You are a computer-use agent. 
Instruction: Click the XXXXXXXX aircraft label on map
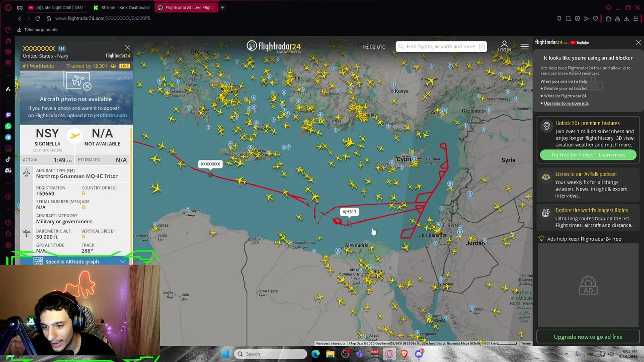210,164
